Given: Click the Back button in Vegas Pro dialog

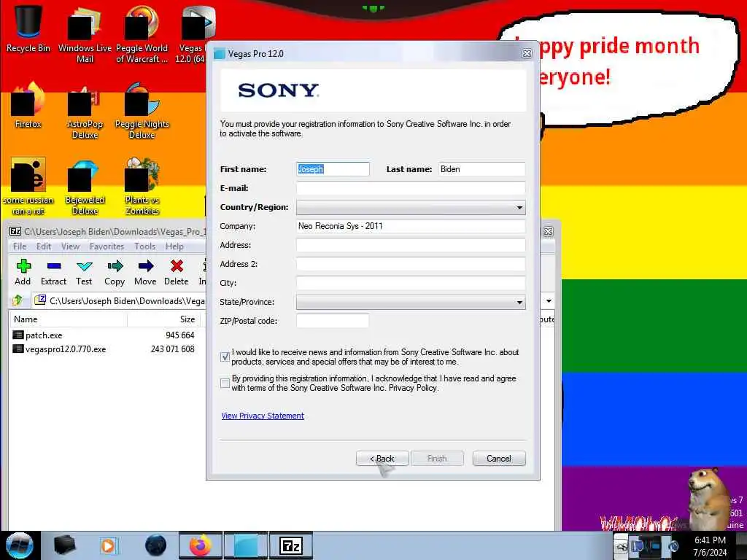Looking at the screenshot, I should click(382, 459).
